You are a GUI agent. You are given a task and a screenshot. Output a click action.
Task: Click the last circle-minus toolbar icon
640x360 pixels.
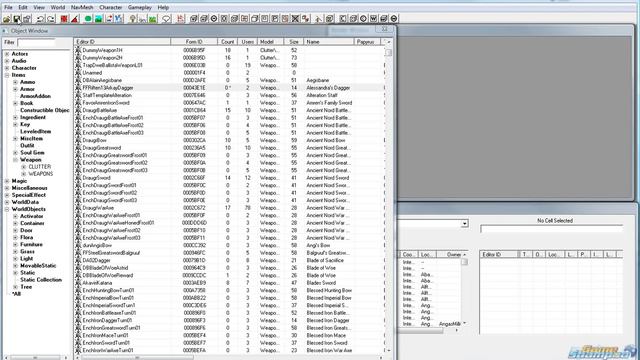(394, 19)
